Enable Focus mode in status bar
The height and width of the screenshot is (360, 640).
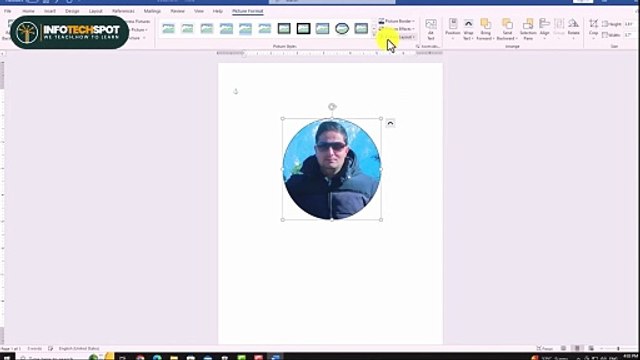[544, 349]
